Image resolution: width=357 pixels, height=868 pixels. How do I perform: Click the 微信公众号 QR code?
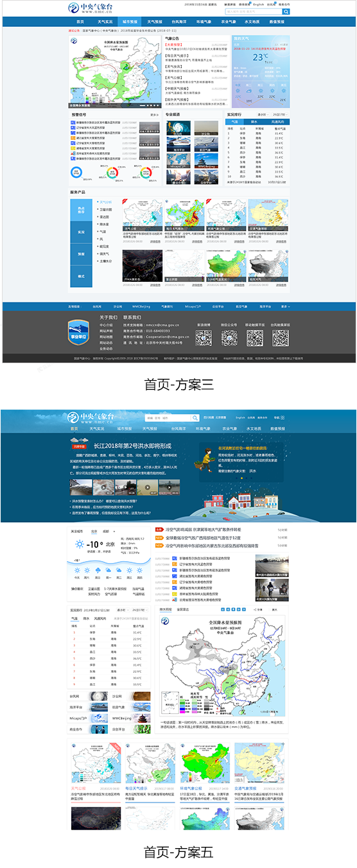click(x=229, y=338)
